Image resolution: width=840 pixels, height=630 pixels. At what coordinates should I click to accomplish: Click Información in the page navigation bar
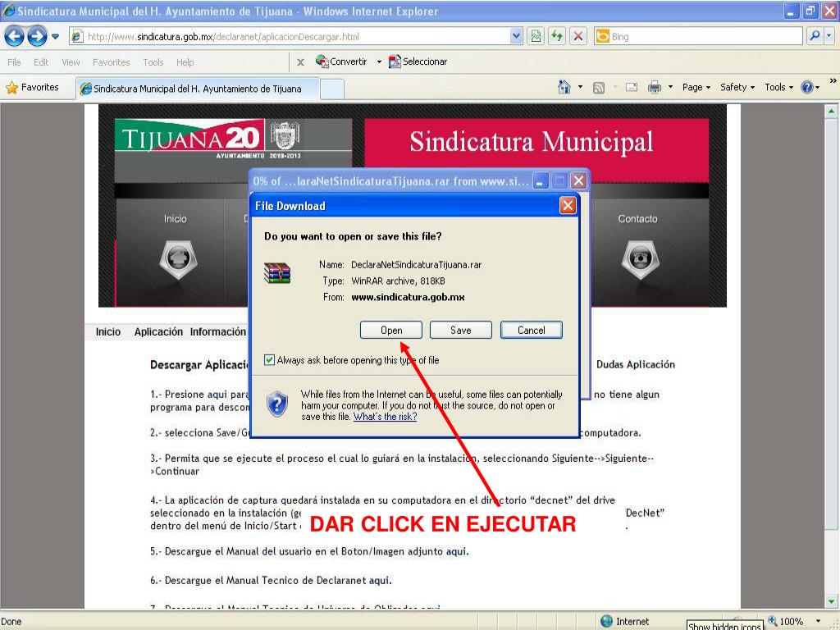coord(218,332)
